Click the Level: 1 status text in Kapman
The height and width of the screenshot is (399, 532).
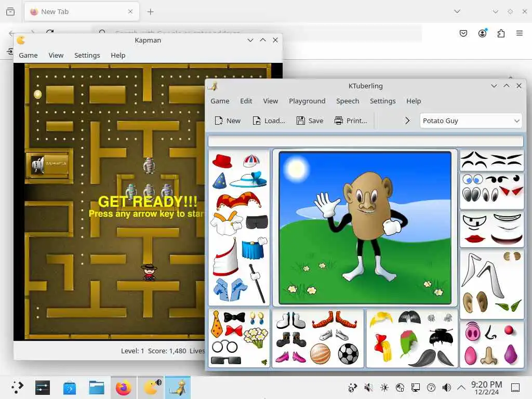coord(132,351)
